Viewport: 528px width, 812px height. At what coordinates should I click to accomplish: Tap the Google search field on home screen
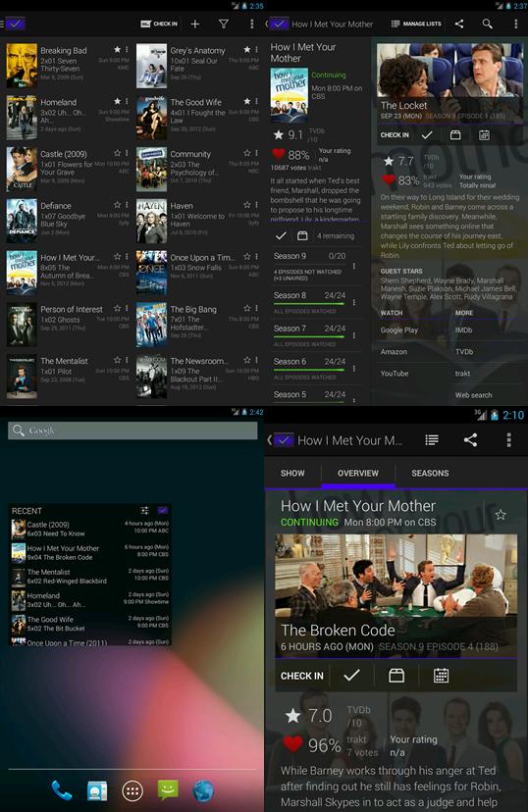132,431
